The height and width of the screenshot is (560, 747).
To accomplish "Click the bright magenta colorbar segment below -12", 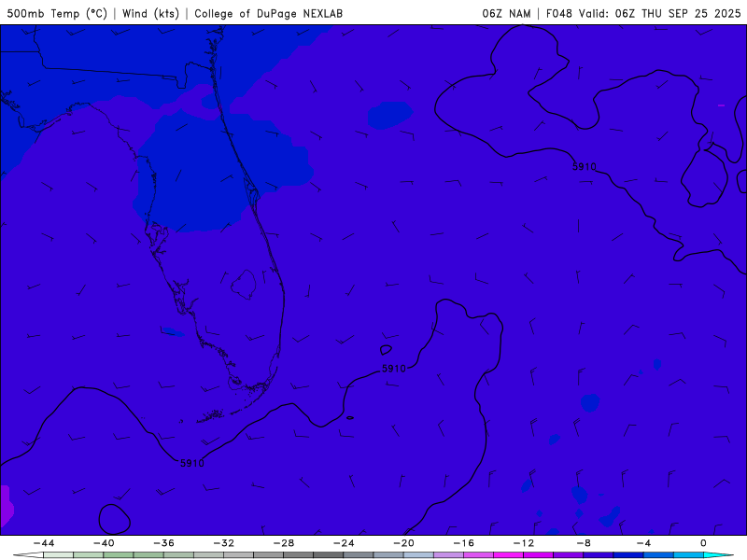I will 509,555.
